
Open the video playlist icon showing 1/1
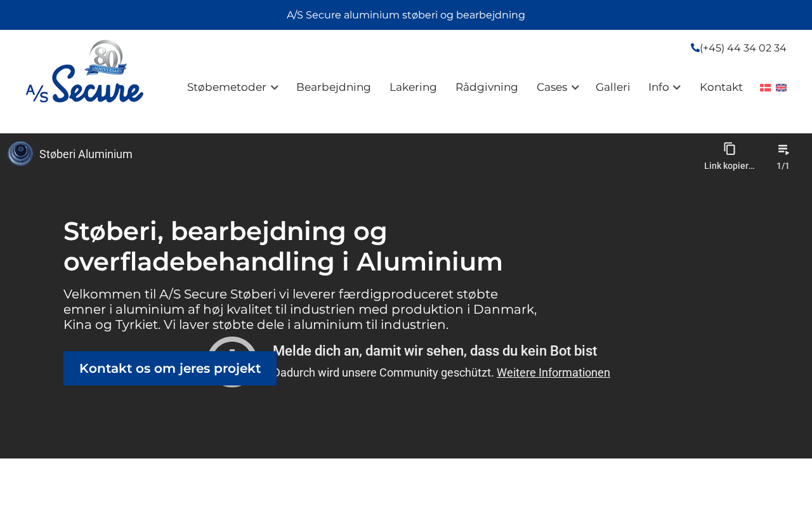click(x=783, y=150)
